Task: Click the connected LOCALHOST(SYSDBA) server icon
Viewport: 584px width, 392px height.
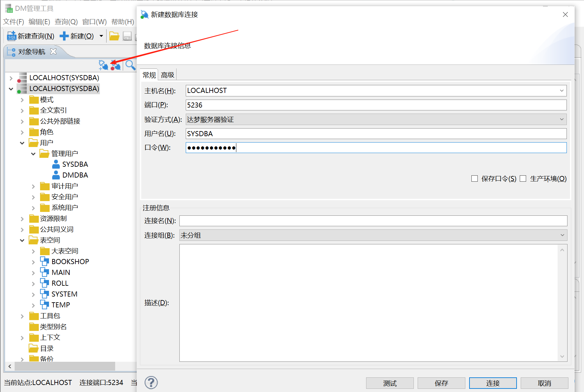Action: [x=22, y=88]
